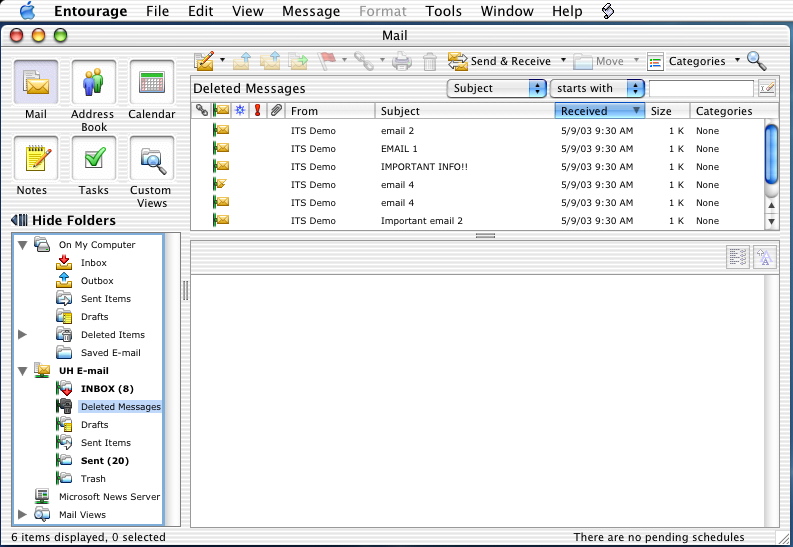Image resolution: width=793 pixels, height=547 pixels.
Task: Click the Find magnifying glass icon
Action: pyautogui.click(x=757, y=61)
